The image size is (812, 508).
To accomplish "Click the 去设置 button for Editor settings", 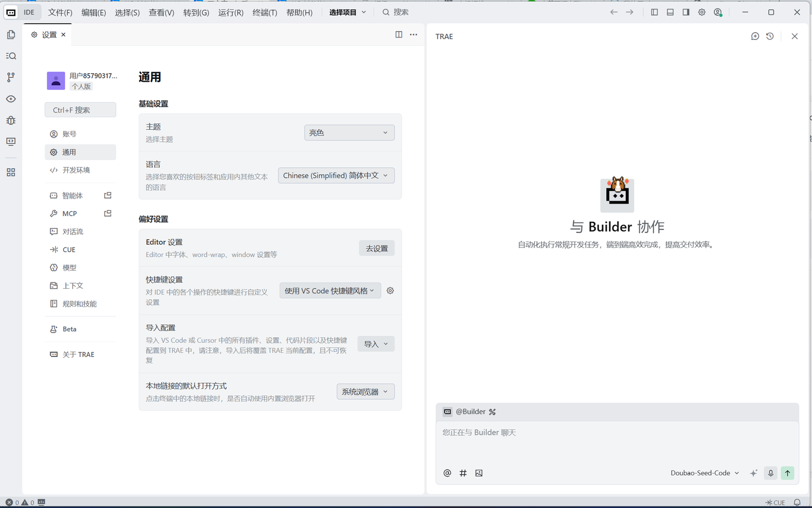I will pos(377,248).
